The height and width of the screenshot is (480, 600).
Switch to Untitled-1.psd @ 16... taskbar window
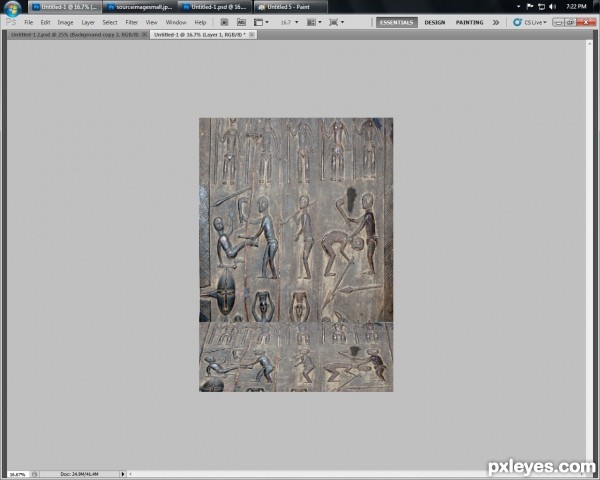(x=215, y=7)
